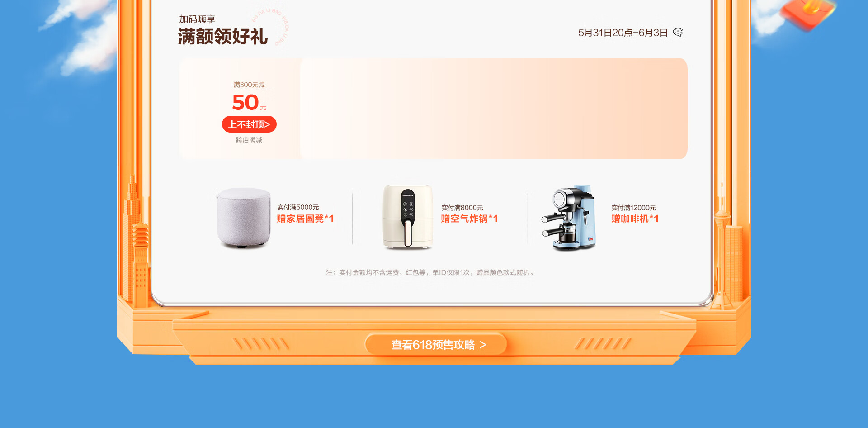The width and height of the screenshot is (868, 428).
Task: Click the circular 618 DA LI BAO stamp
Action: (270, 27)
